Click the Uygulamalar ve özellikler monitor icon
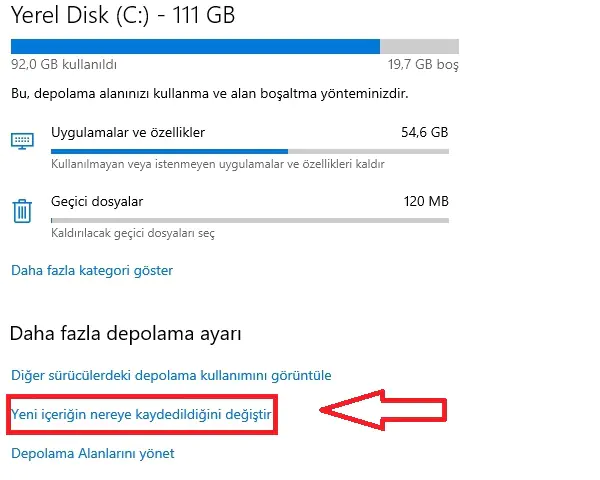The width and height of the screenshot is (600, 480). click(23, 140)
